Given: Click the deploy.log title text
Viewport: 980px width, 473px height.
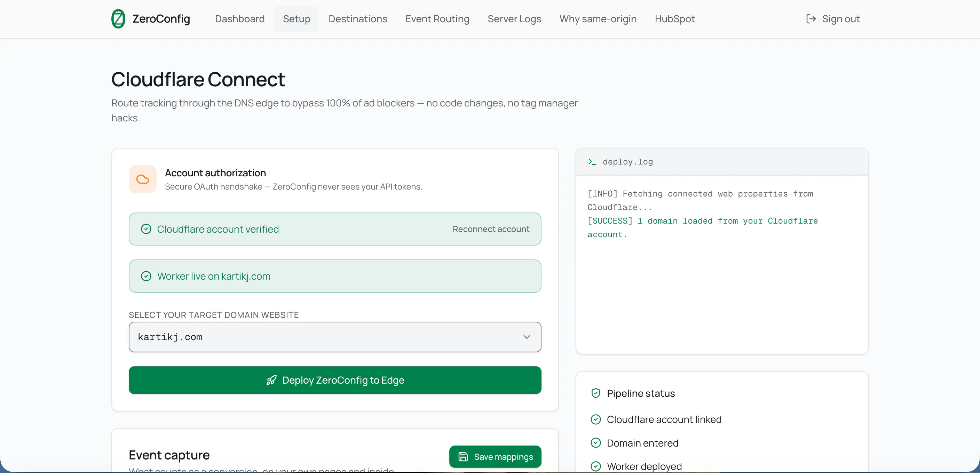Looking at the screenshot, I should pos(628,162).
